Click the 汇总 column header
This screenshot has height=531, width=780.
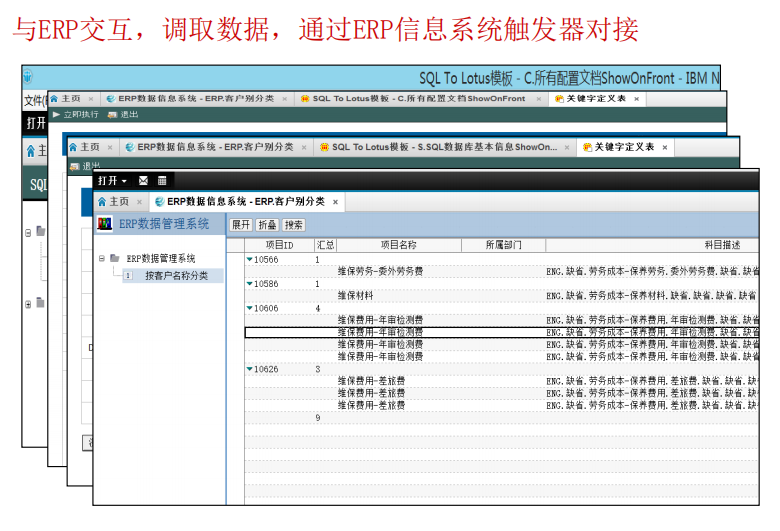(325, 245)
